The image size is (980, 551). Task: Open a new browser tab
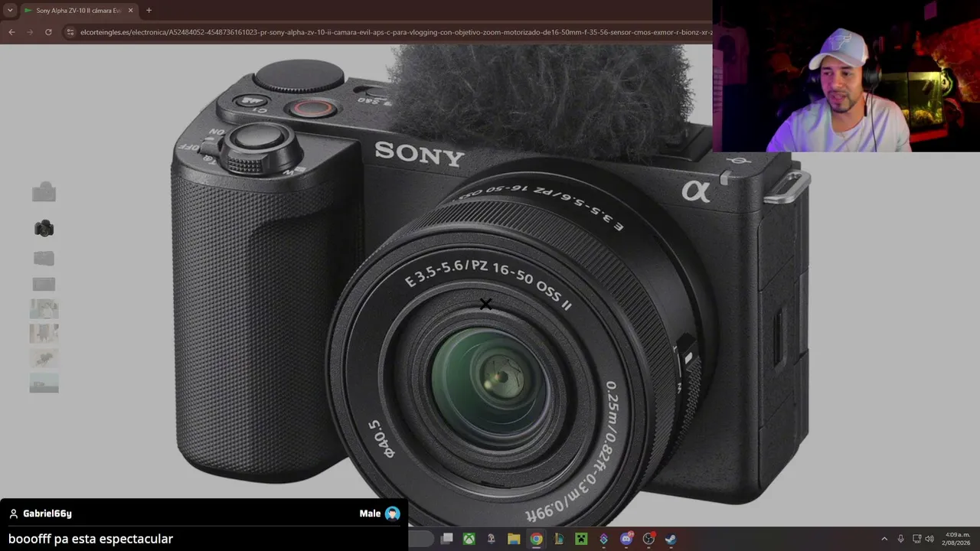point(149,11)
